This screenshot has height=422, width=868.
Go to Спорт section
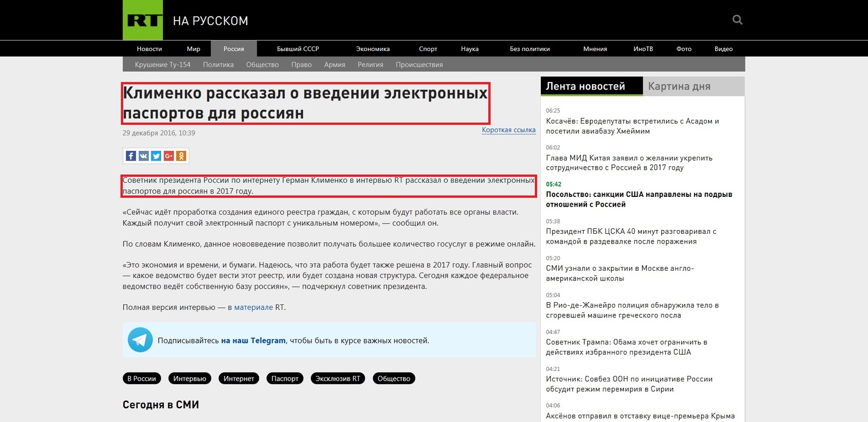428,49
